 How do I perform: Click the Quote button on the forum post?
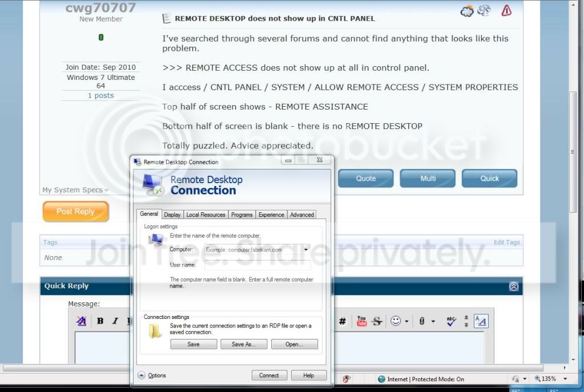pyautogui.click(x=366, y=179)
